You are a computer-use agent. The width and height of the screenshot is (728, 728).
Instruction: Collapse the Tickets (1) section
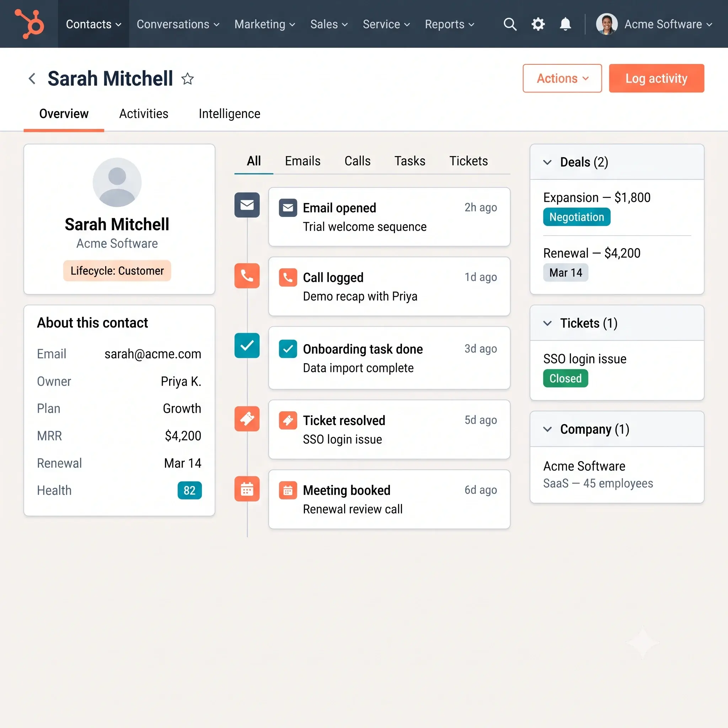pos(547,323)
